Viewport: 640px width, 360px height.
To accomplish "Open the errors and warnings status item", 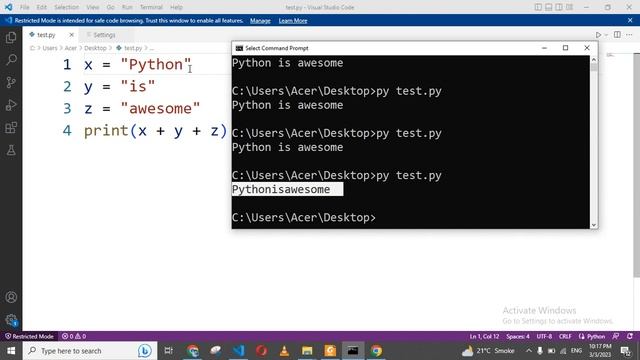I will 74,336.
